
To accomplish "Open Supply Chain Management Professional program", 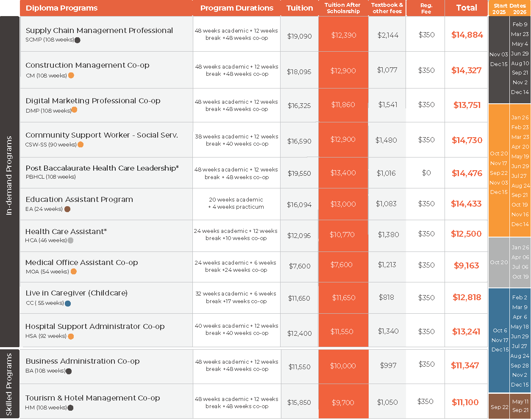I will pyautogui.click(x=99, y=30).
